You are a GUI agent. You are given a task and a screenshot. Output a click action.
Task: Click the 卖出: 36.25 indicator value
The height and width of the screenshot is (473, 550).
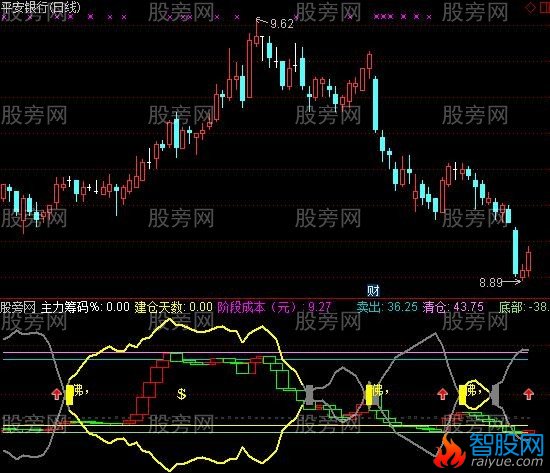pos(387,307)
